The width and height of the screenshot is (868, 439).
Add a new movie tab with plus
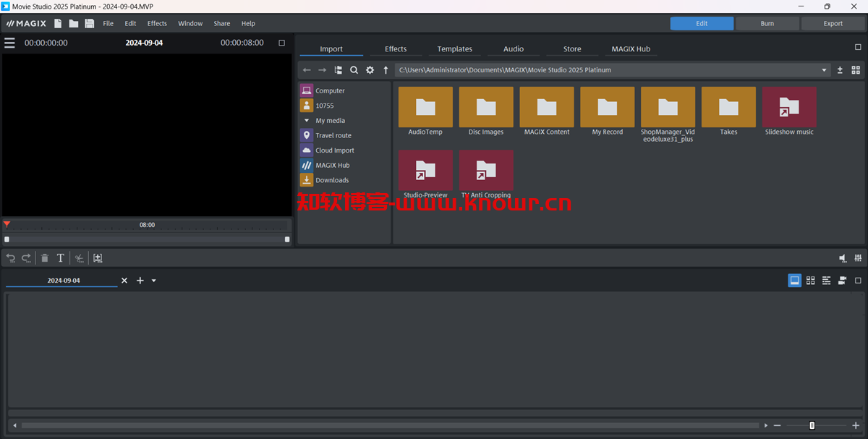click(x=140, y=281)
